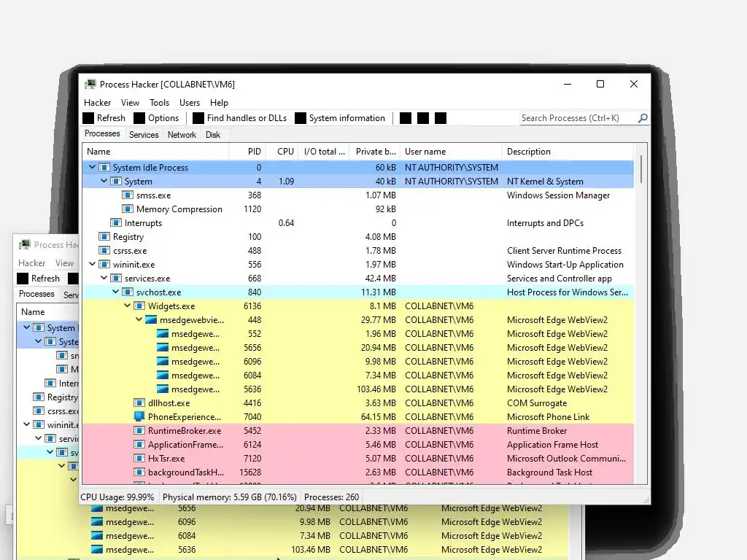Click the Interrupts row icon
This screenshot has height=560, width=747.
(x=116, y=223)
